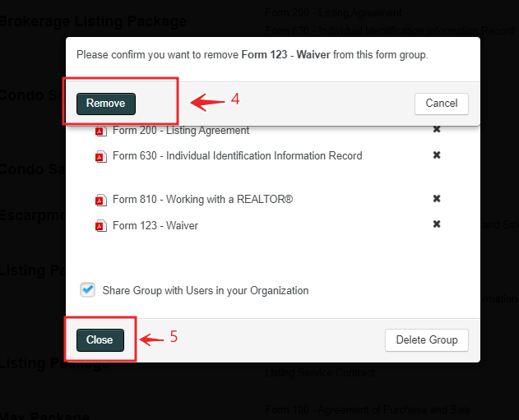This screenshot has width=519, height=420.
Task: Select the Form 123 - Waiver text
Action: [155, 226]
